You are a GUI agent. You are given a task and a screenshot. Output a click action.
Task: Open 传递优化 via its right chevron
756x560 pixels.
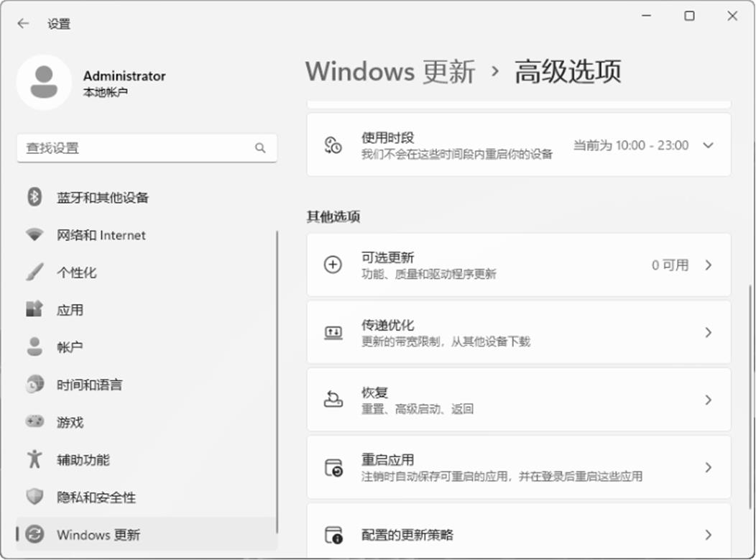click(708, 332)
